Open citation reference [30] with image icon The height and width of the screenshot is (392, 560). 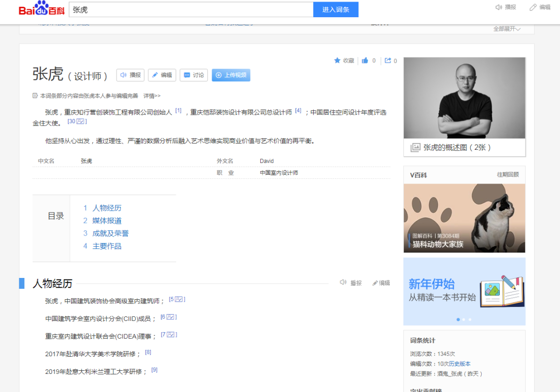coord(77,121)
